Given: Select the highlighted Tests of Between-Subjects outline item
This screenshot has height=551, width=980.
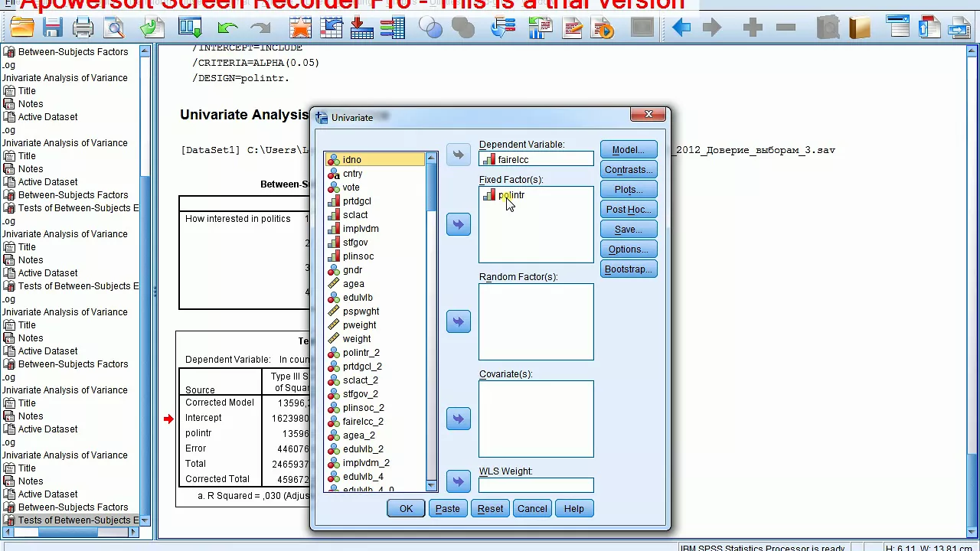Looking at the screenshot, I should (x=71, y=520).
